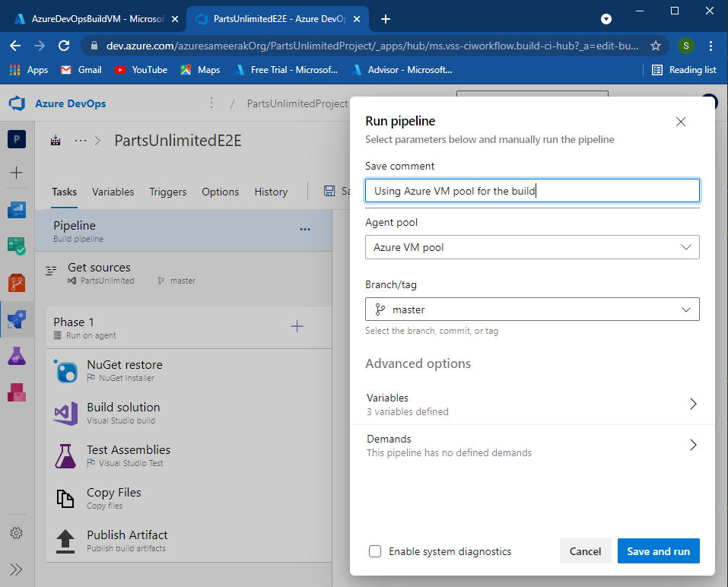Switch to the Tasks tab
The image size is (728, 587).
(64, 192)
